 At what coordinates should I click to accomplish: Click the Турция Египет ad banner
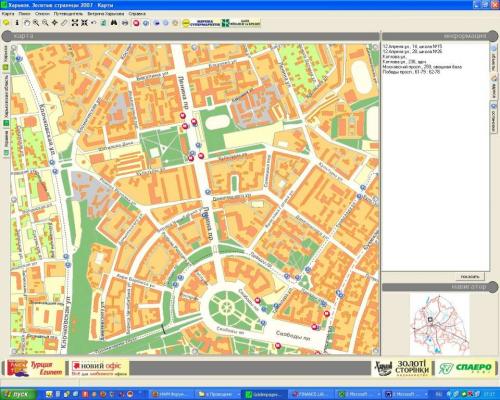[x=36, y=368]
